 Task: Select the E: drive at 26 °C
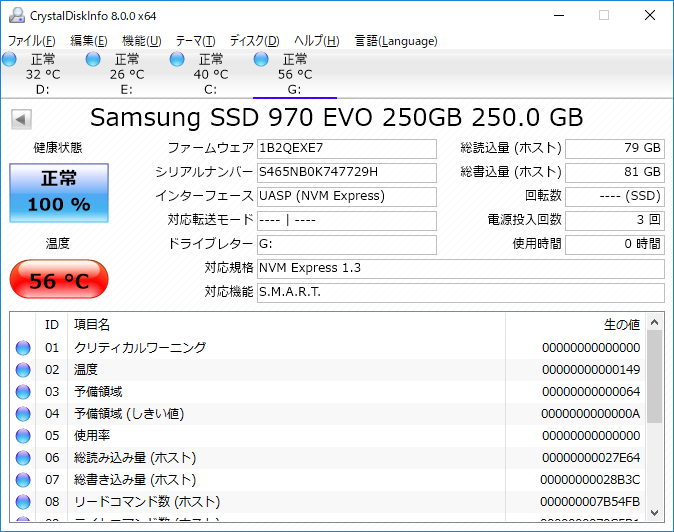pos(126,74)
